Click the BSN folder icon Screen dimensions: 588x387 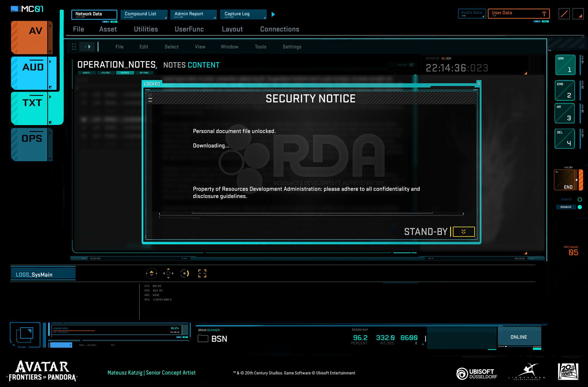pos(203,338)
